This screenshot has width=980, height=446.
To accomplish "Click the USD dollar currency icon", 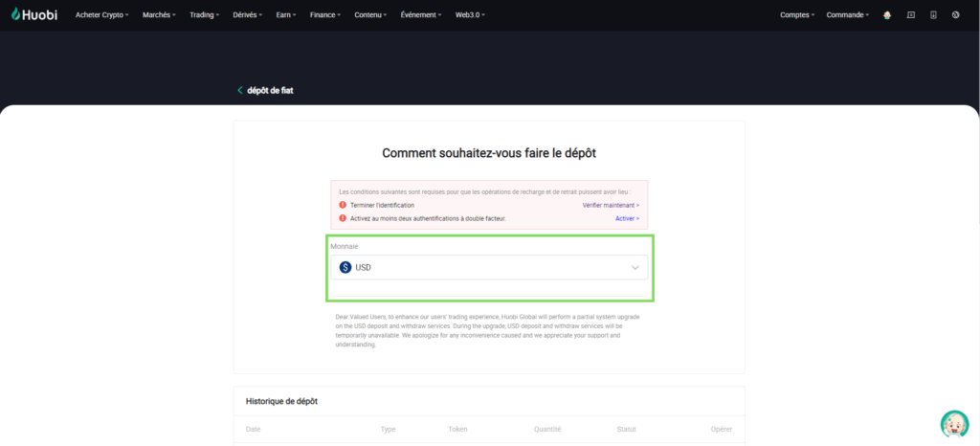I will tap(345, 267).
